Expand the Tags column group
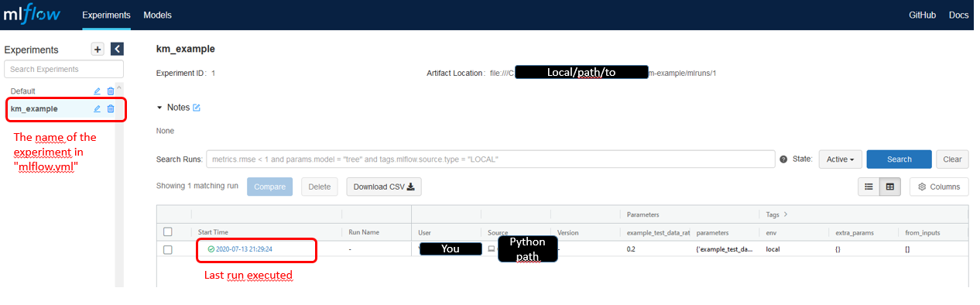Screen dimensions: 980x305 point(786,214)
